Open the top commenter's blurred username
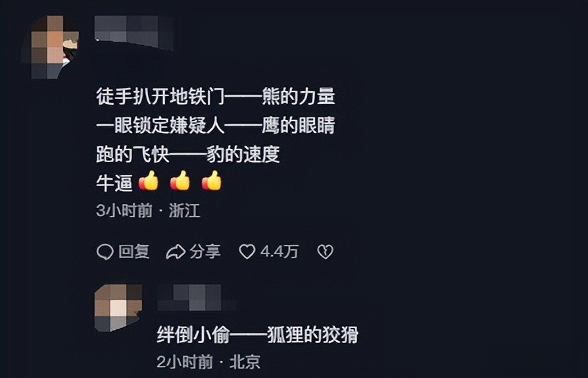The image size is (588, 378). pos(134,33)
